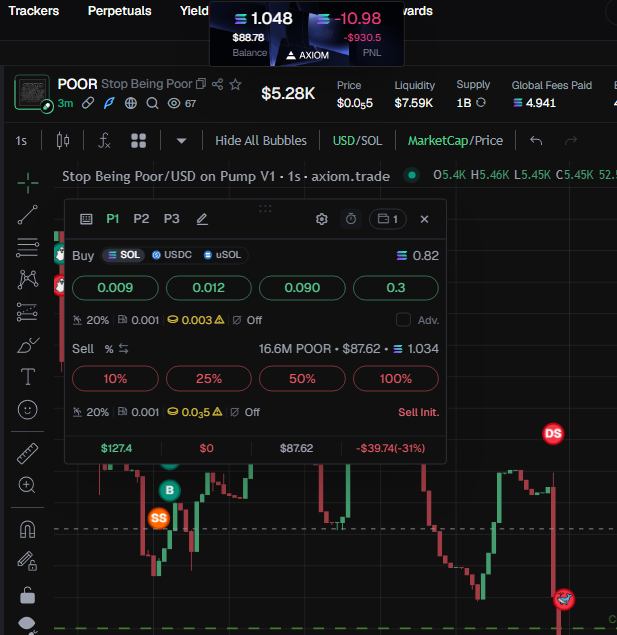Open the wallet selector showing 1
Viewport: 617px width, 635px height.
click(x=388, y=219)
